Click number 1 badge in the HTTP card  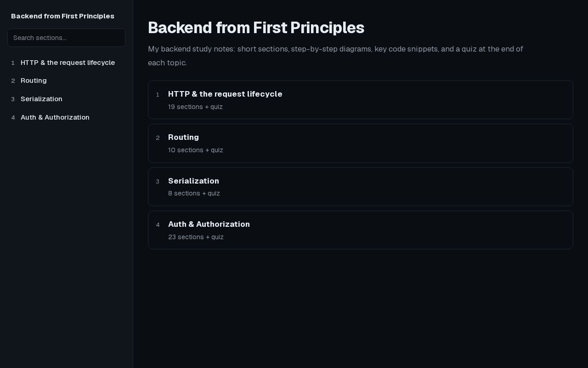[x=158, y=94]
